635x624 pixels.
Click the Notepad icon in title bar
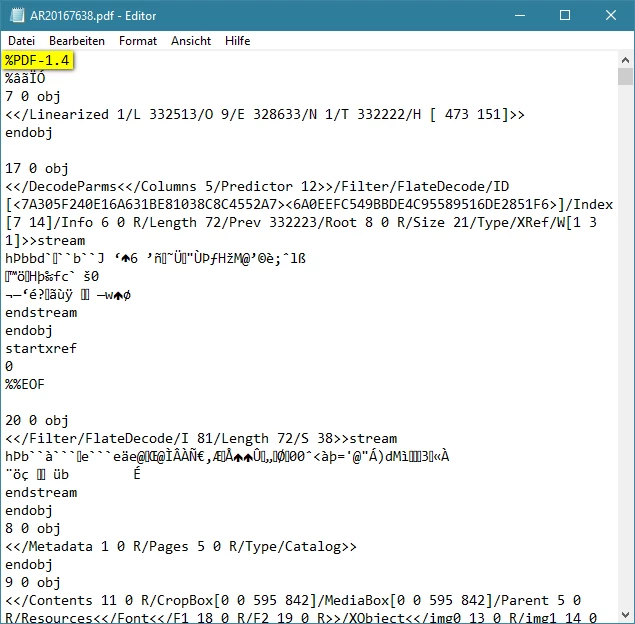pos(17,15)
